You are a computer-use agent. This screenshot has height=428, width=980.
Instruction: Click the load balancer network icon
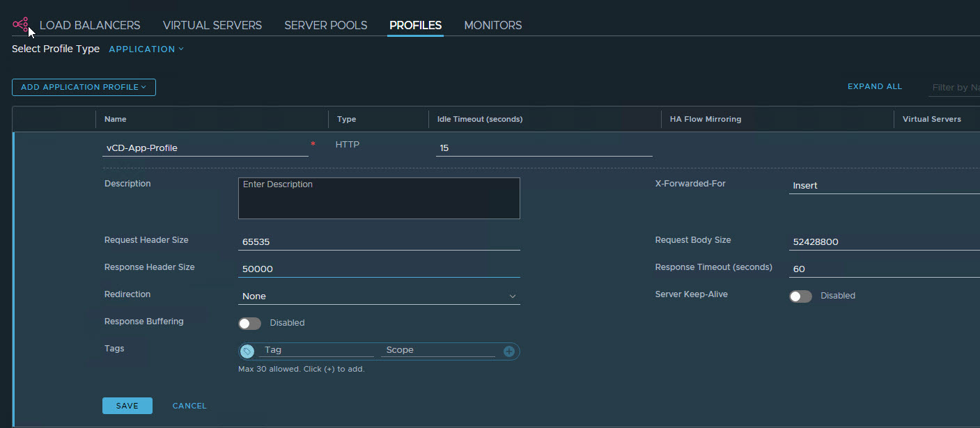[20, 25]
